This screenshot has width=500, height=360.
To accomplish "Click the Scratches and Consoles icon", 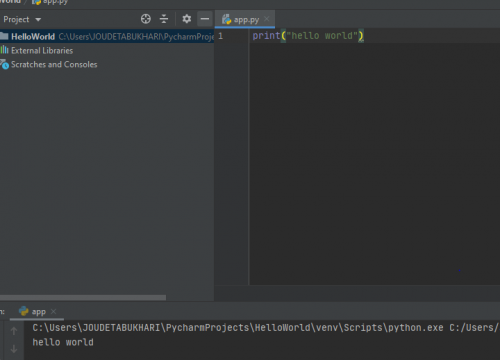I will point(4,64).
